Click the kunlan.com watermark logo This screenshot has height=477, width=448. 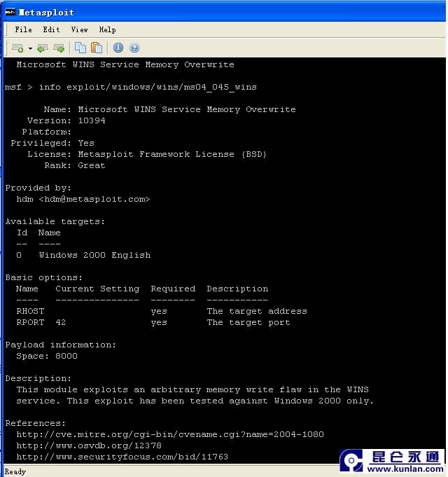[391, 460]
